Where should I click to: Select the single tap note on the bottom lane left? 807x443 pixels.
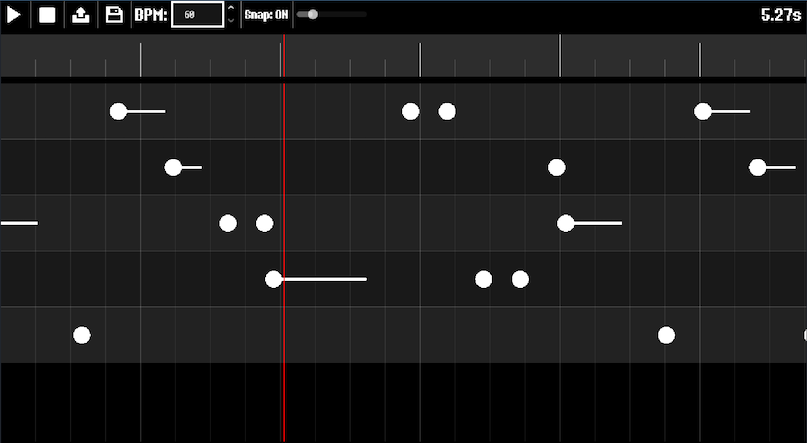(82, 335)
